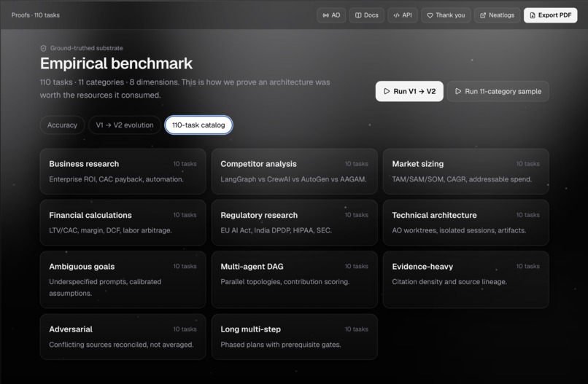Click the API code brackets icon
The width and height of the screenshot is (588, 384).
[x=396, y=15]
